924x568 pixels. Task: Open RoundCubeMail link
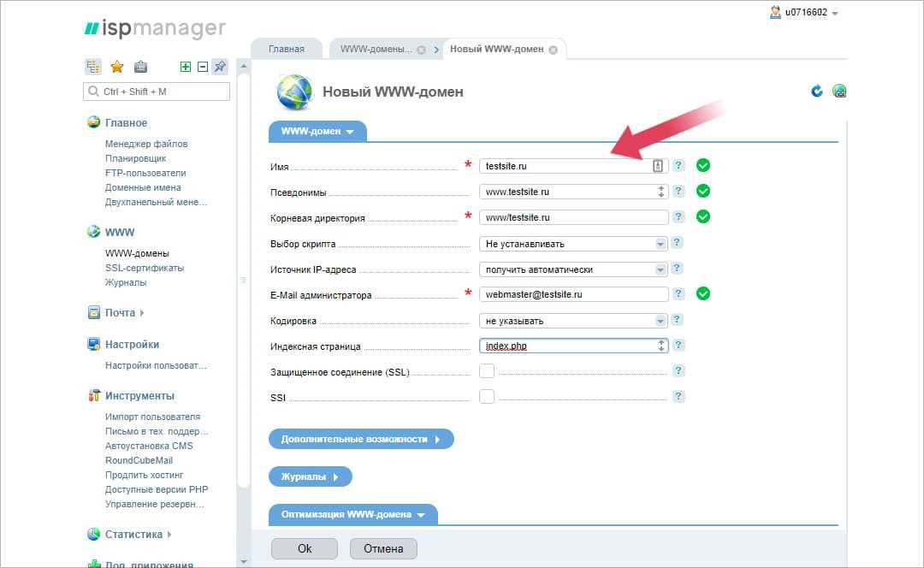coord(139,461)
